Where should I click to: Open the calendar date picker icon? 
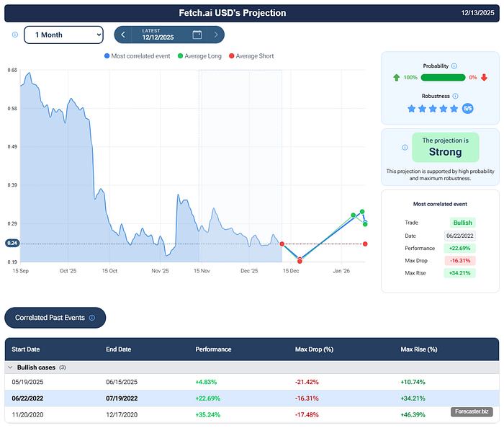[197, 35]
